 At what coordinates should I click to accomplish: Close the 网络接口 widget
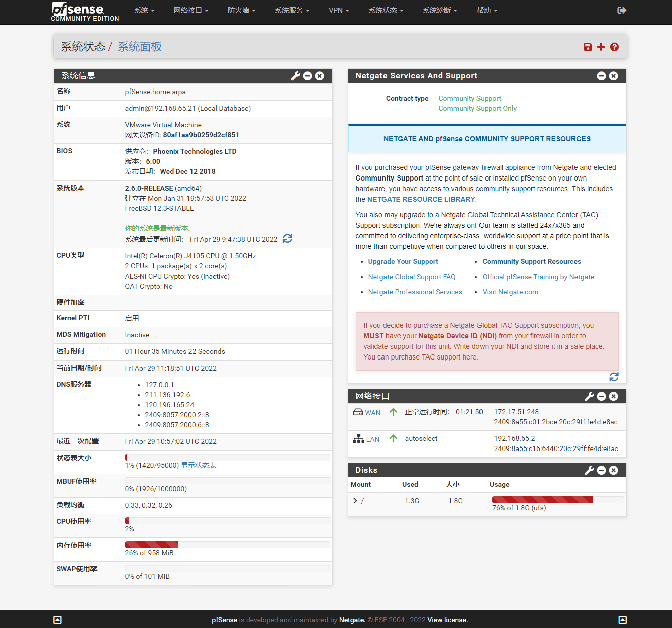pyautogui.click(x=614, y=396)
